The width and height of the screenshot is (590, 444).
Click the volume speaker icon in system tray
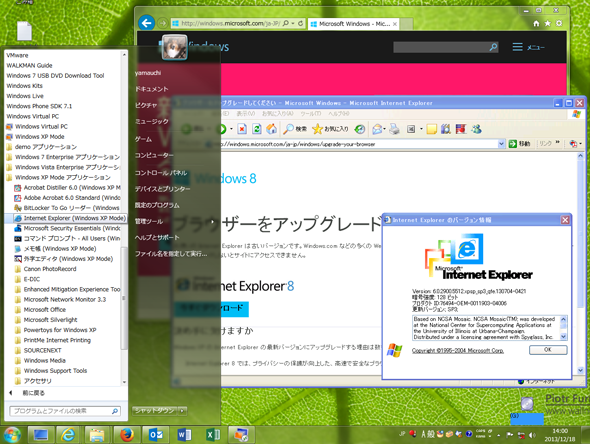[x=532, y=435]
